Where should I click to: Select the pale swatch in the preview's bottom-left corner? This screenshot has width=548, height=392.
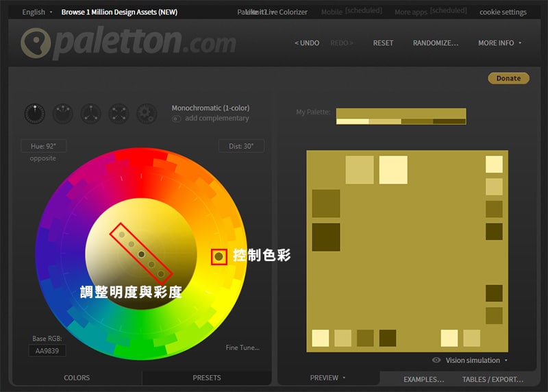[x=321, y=338]
